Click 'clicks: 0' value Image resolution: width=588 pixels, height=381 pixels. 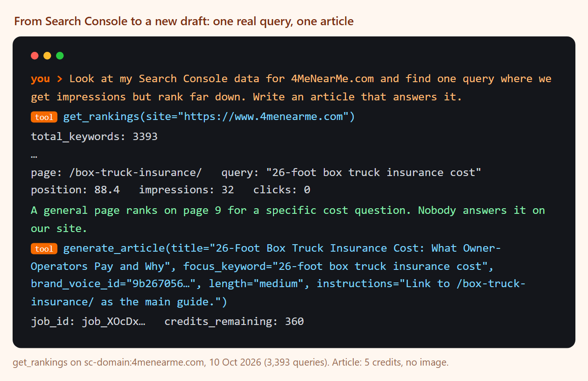click(282, 190)
